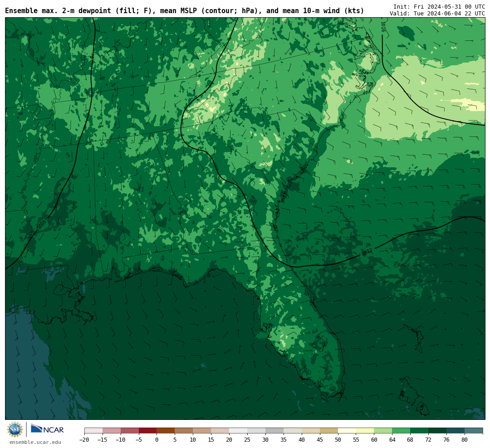The image size is (490, 448).
Task: Click the 30 to 35 gray swatch
Action: (274, 431)
